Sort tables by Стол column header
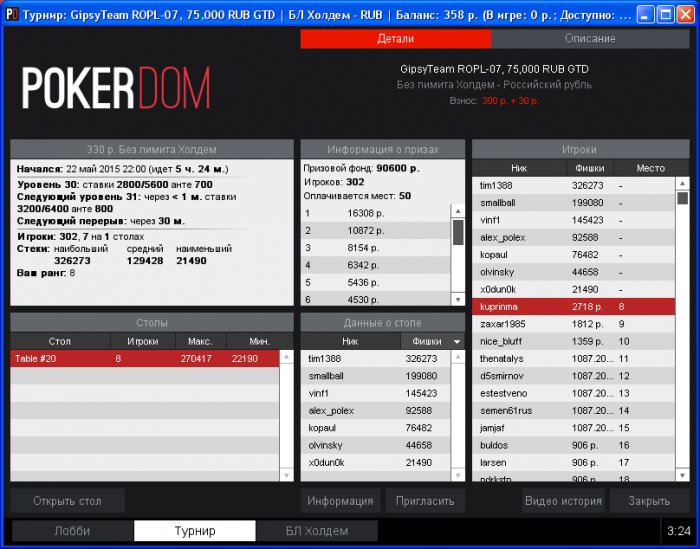The image size is (700, 549). 60,341
